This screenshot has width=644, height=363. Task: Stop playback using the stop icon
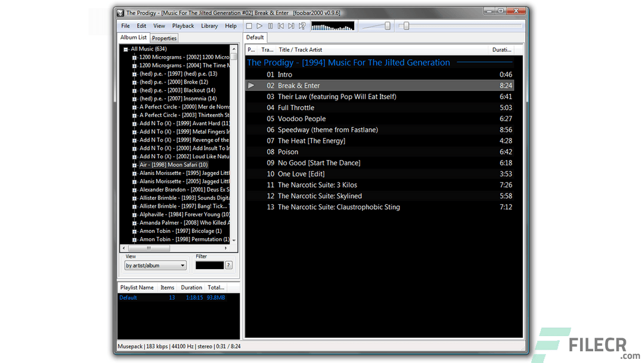[x=249, y=26]
